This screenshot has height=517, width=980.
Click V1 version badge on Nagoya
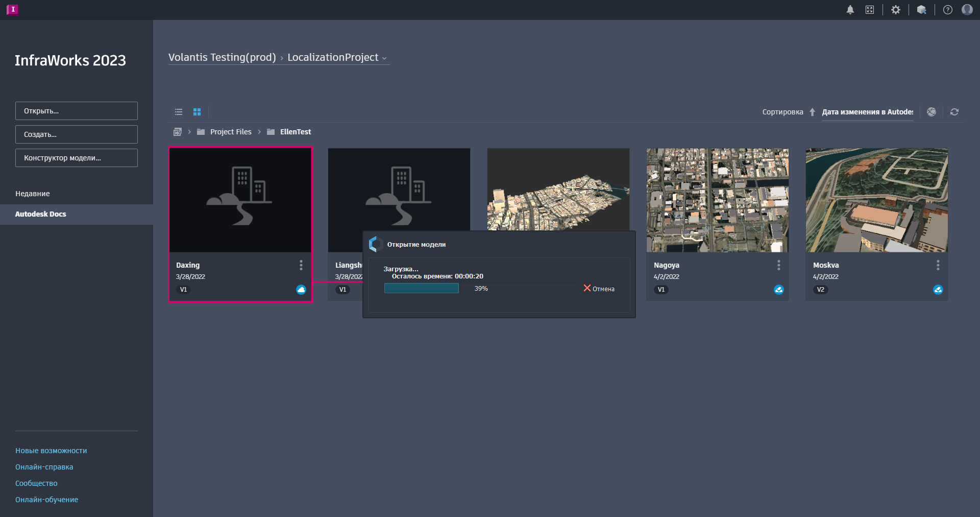click(661, 290)
